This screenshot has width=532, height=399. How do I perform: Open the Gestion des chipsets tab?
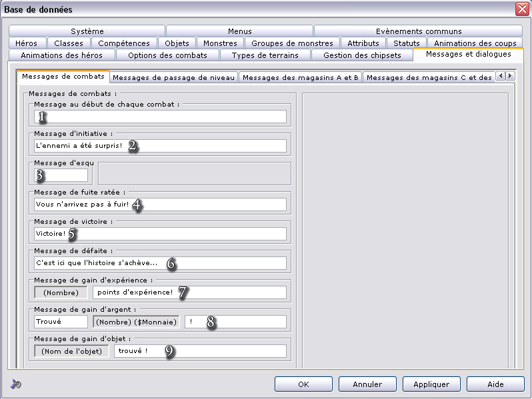point(362,55)
